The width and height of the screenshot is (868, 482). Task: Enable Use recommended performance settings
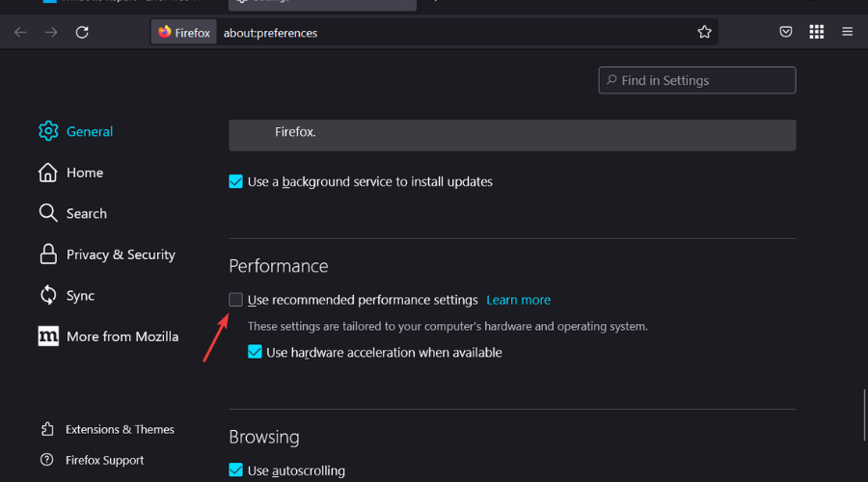pos(236,300)
